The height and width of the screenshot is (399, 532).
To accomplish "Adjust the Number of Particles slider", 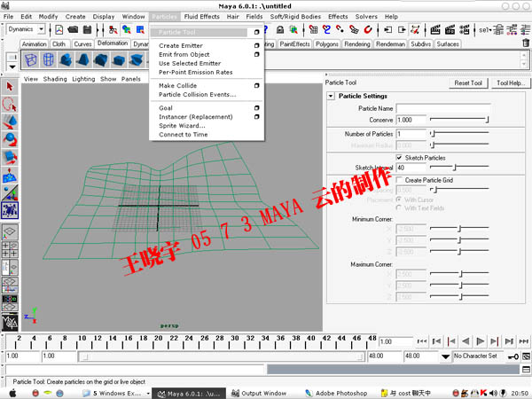I will 459,133.
